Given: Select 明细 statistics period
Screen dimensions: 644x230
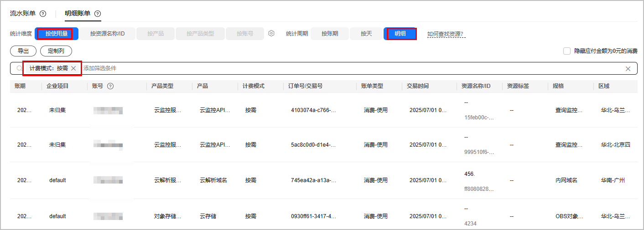Looking at the screenshot, I should (400, 34).
